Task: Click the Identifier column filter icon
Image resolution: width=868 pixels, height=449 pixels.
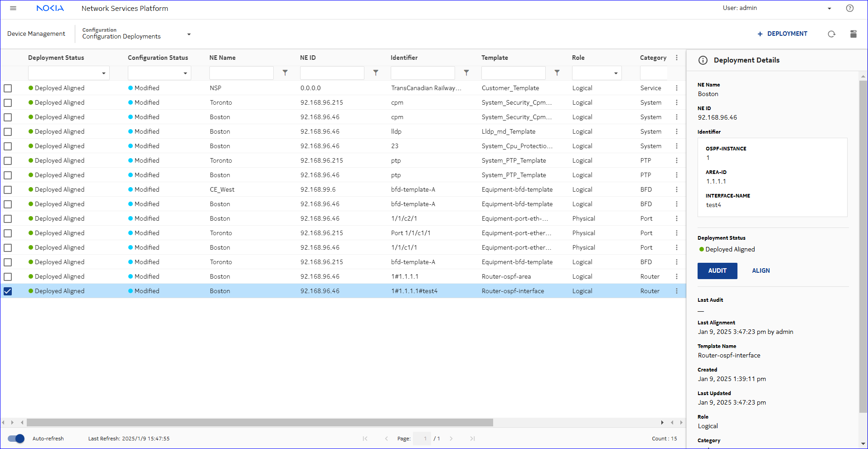Action: (x=466, y=73)
